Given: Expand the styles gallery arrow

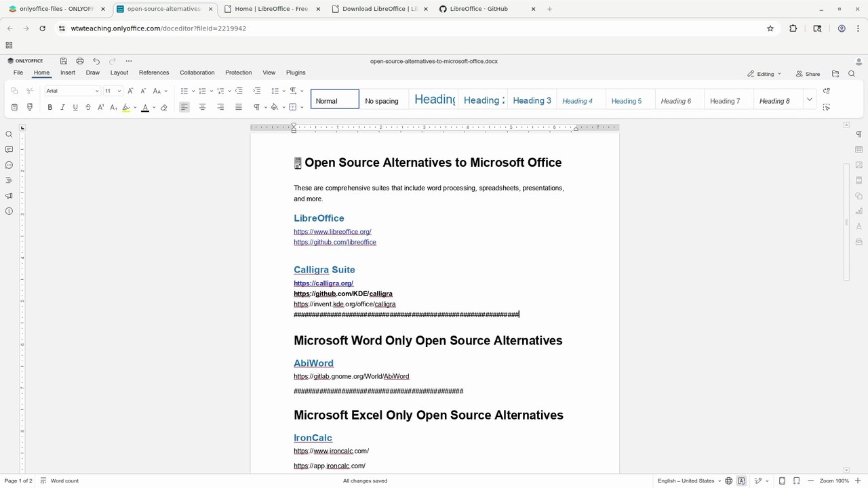Looking at the screenshot, I should click(809, 100).
